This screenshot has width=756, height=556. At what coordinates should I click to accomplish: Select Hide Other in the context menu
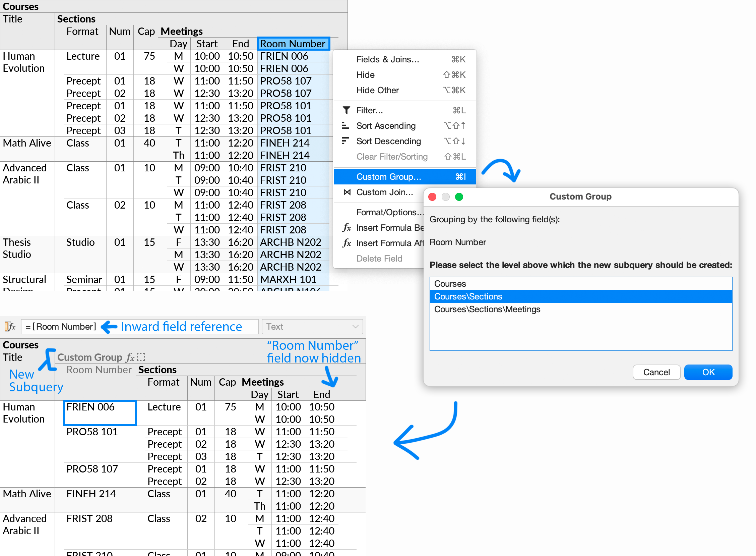point(378,90)
